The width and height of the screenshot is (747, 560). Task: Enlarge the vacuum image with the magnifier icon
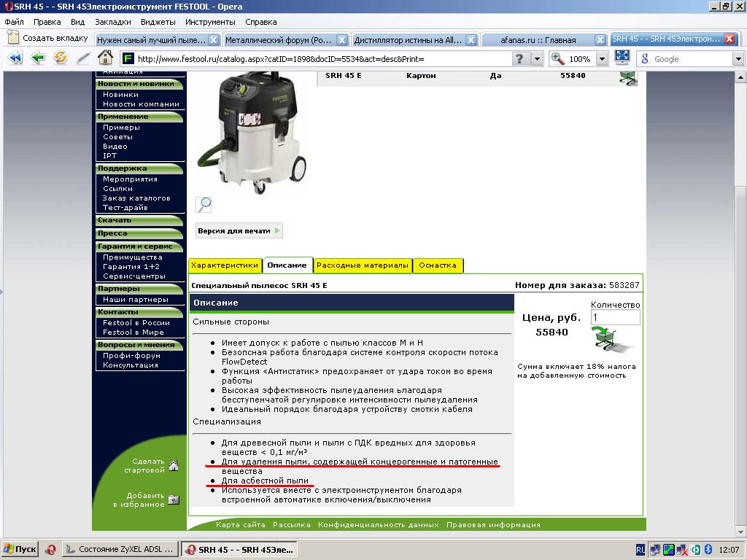[204, 205]
